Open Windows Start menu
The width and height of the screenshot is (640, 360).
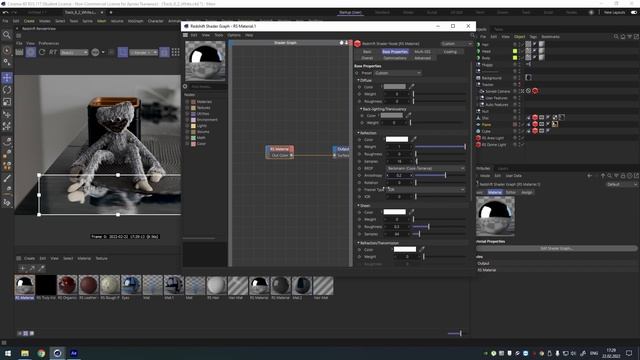point(8,353)
